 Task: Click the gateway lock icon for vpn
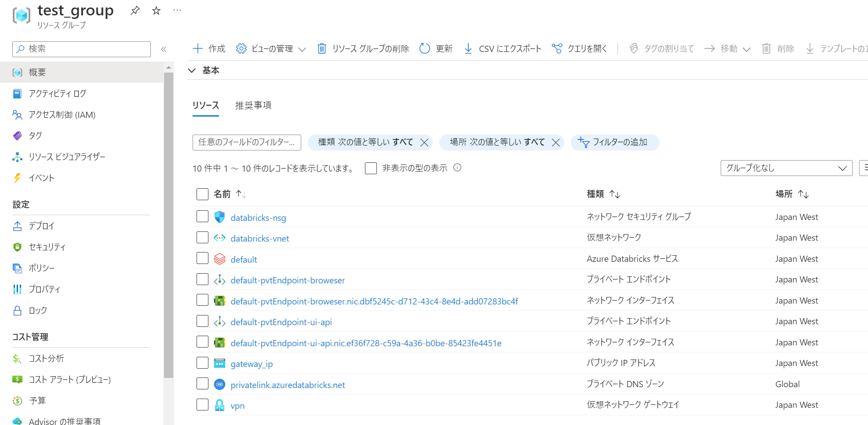pyautogui.click(x=219, y=405)
